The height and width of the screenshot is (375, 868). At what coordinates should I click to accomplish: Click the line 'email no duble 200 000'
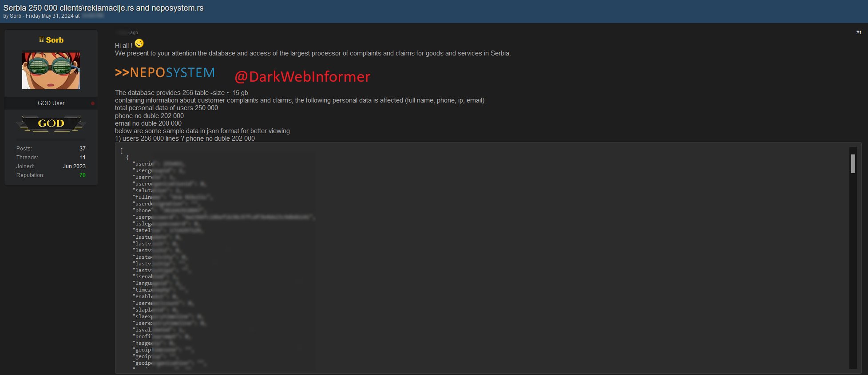tap(148, 123)
